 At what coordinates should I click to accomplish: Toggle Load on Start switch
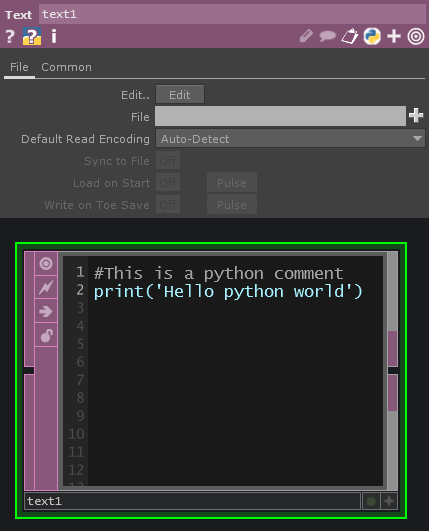[x=168, y=183]
